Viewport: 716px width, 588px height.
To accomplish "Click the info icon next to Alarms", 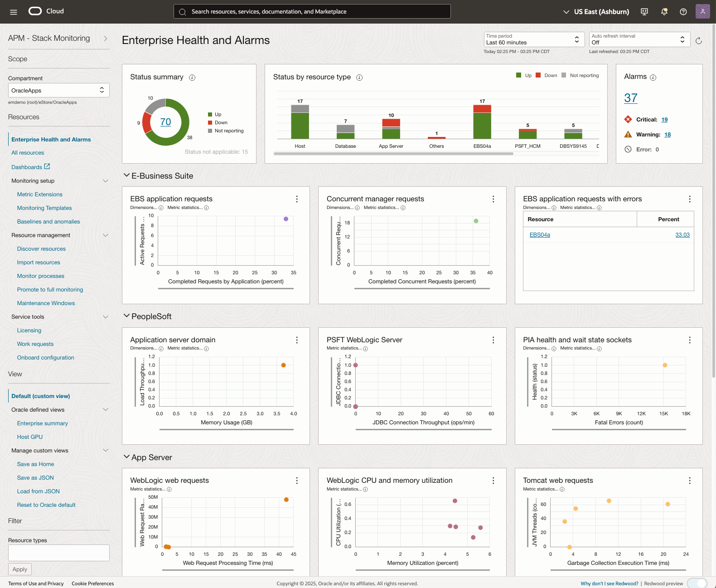I will 653,78.
